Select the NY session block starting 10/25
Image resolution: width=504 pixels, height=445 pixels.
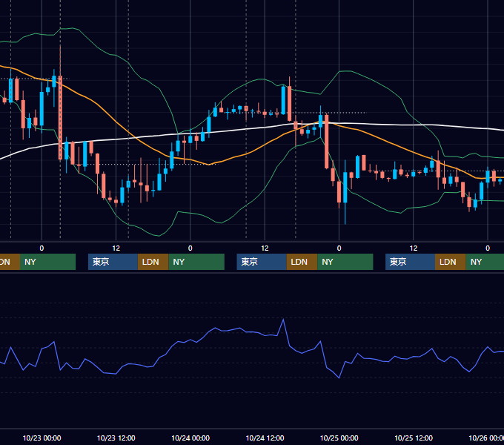tap(485, 262)
